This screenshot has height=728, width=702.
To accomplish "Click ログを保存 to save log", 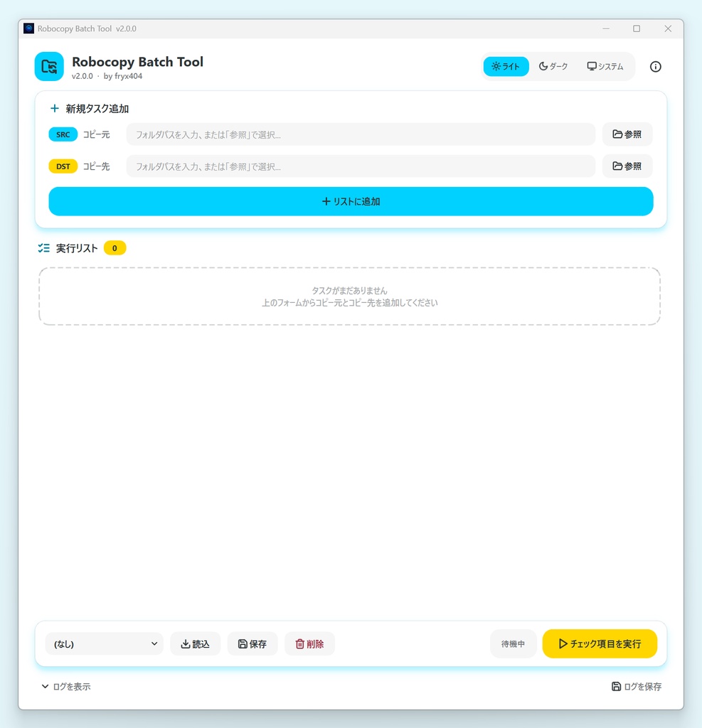I will pos(637,687).
